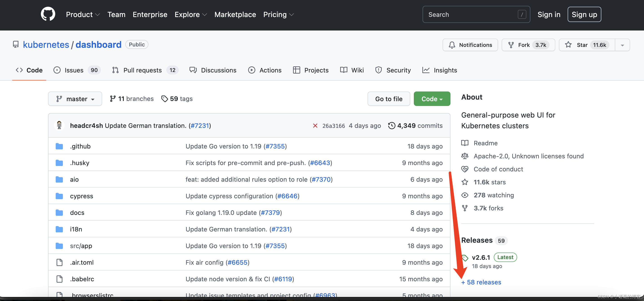This screenshot has width=644, height=301.
Task: Open the dashboard repository link
Action: (99, 44)
